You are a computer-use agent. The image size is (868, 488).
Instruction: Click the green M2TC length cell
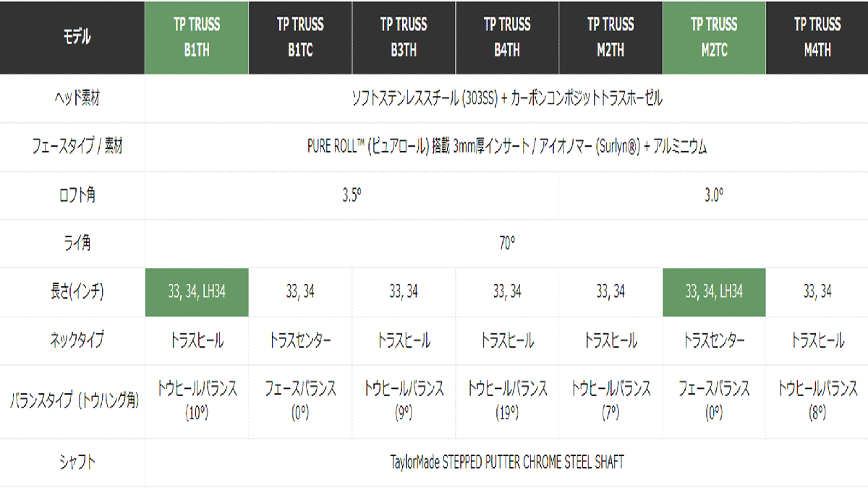point(714,292)
